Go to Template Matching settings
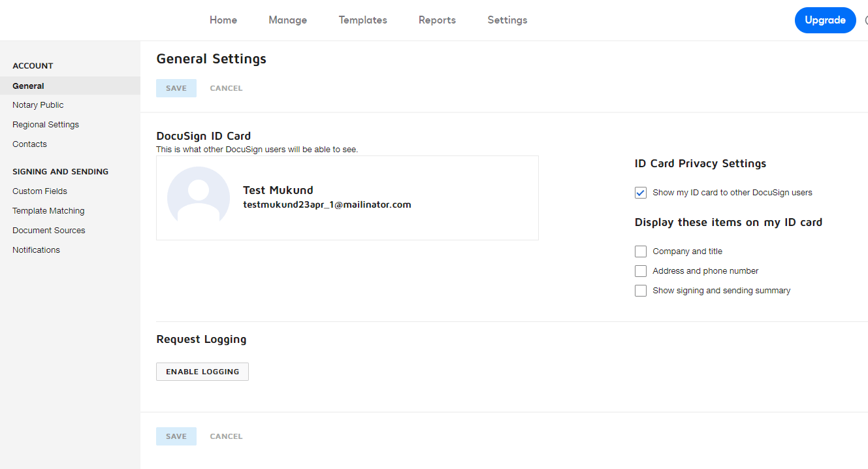 pyautogui.click(x=48, y=211)
